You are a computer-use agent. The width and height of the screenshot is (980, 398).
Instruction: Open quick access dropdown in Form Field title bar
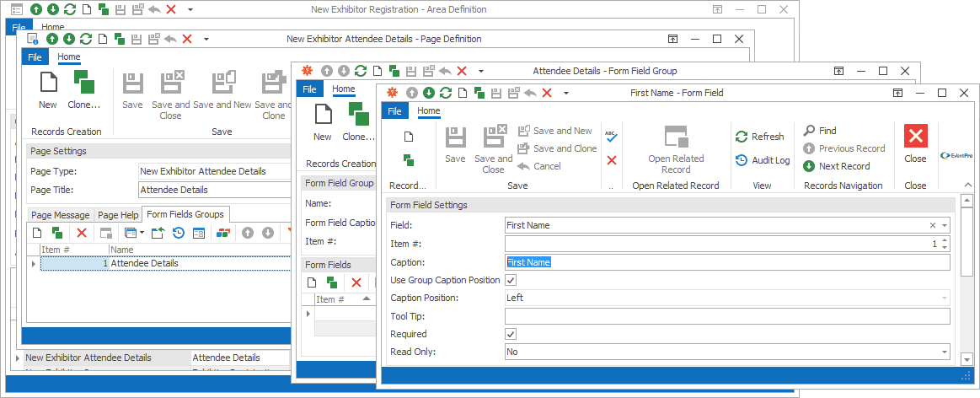pyautogui.click(x=565, y=93)
